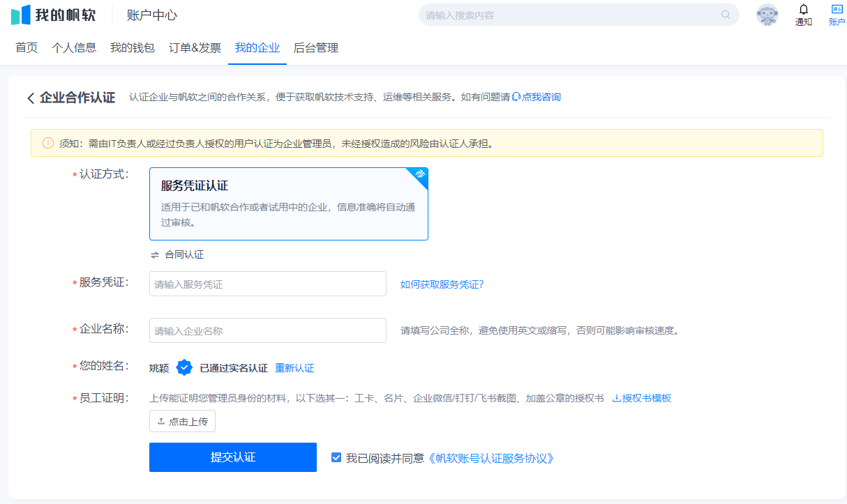The image size is (847, 504).
Task: Focus the 服务凭证 input field
Action: tap(268, 284)
